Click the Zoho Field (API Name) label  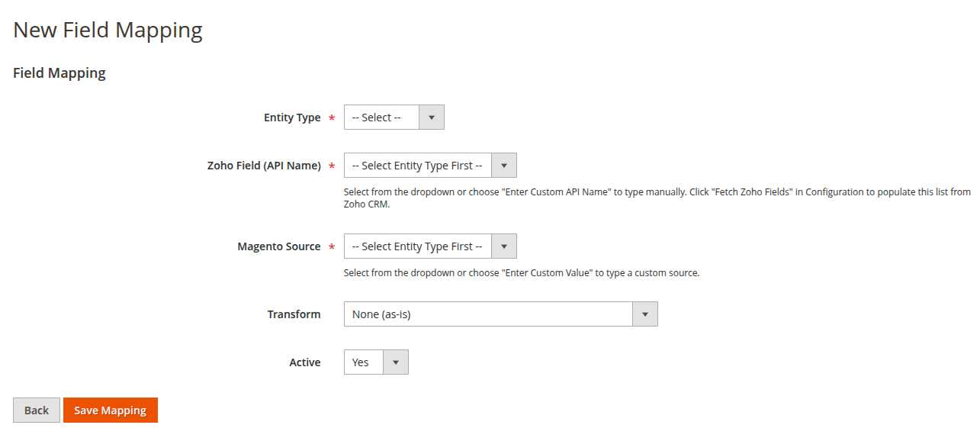coord(264,166)
